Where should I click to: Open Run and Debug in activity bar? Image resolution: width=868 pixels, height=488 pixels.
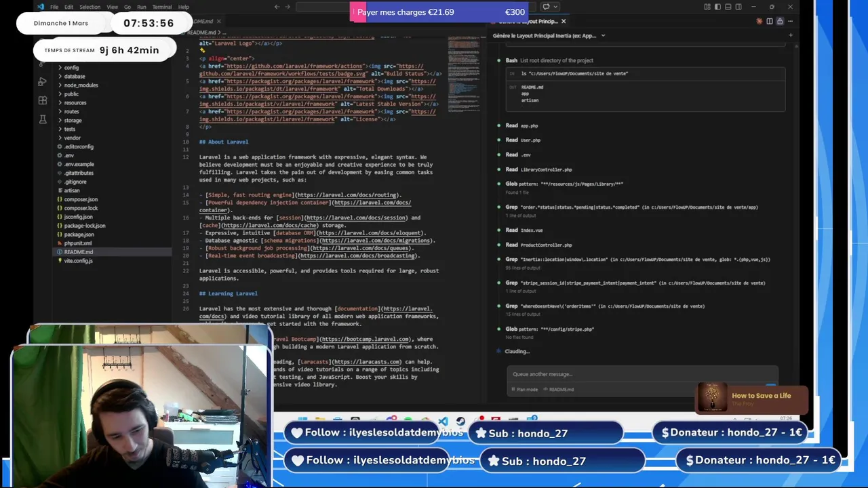[42, 82]
